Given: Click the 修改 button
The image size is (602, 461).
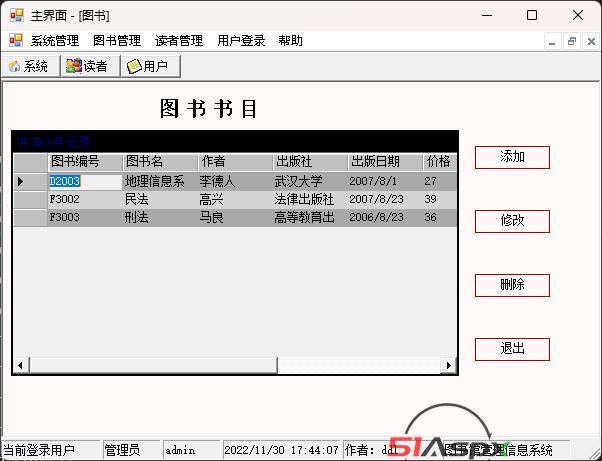Looking at the screenshot, I should click(512, 221).
